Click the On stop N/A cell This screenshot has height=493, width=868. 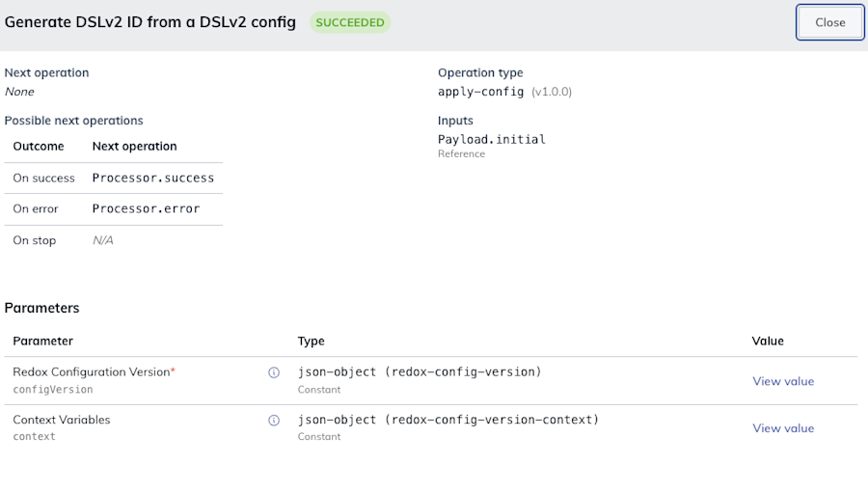click(103, 240)
